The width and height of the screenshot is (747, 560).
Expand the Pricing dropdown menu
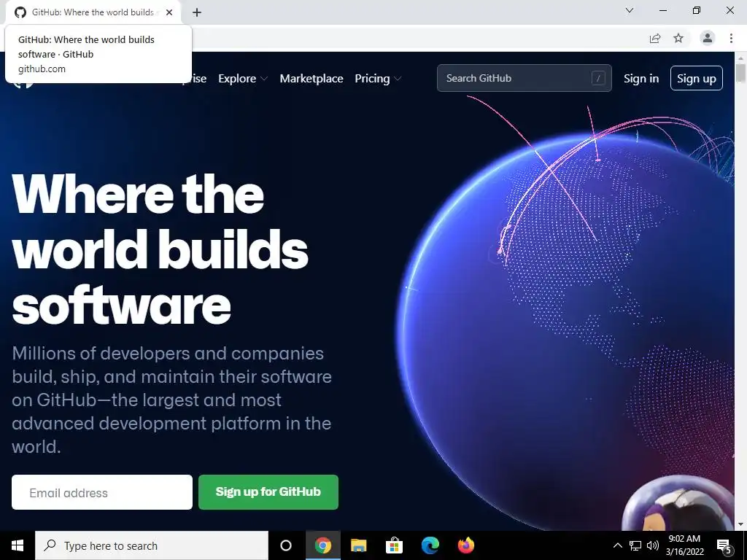coord(378,79)
